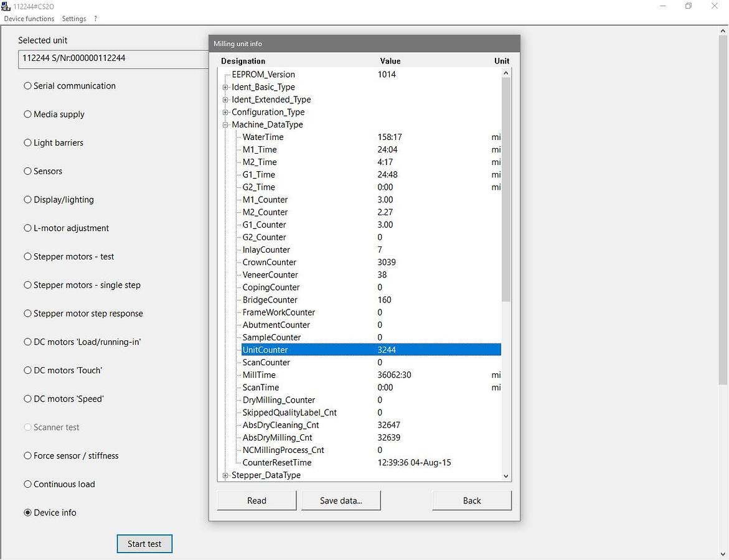Collapse the Machine_DataType tree node
Viewport: 729px width, 560px height.
[225, 124]
